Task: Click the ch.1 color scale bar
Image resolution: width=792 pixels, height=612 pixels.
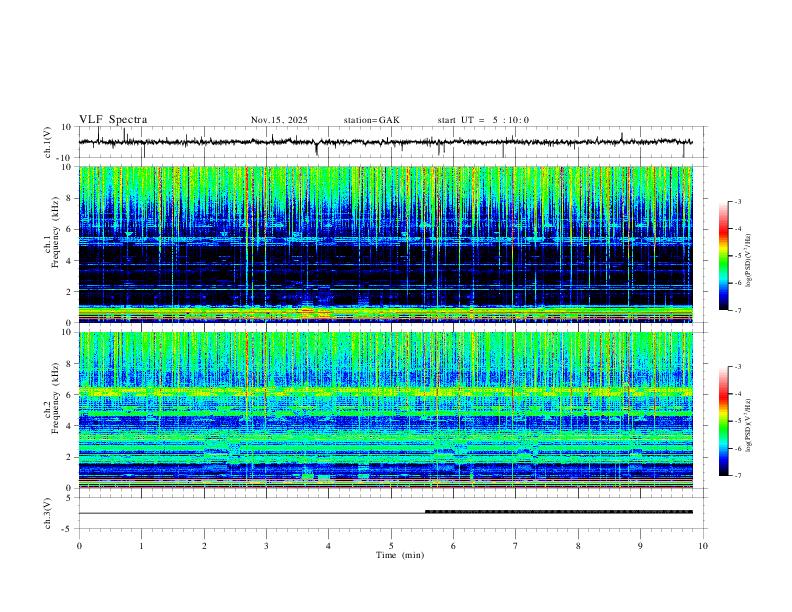Action: point(724,256)
